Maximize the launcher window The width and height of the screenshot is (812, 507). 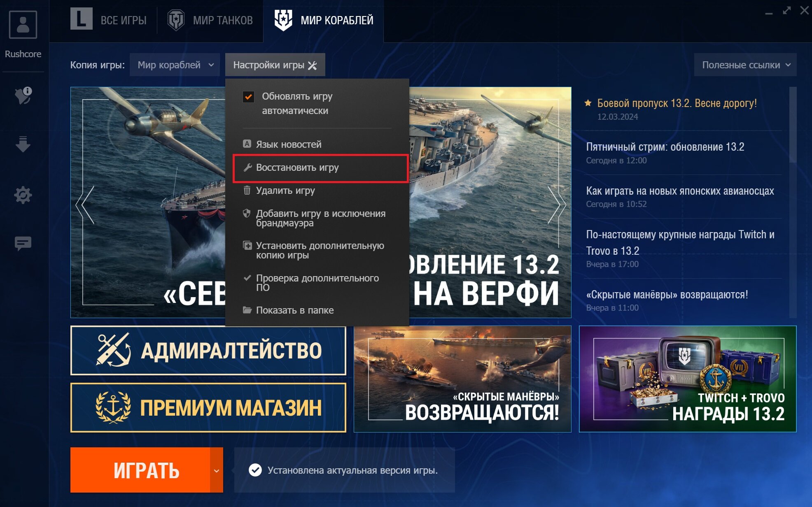coord(787,11)
